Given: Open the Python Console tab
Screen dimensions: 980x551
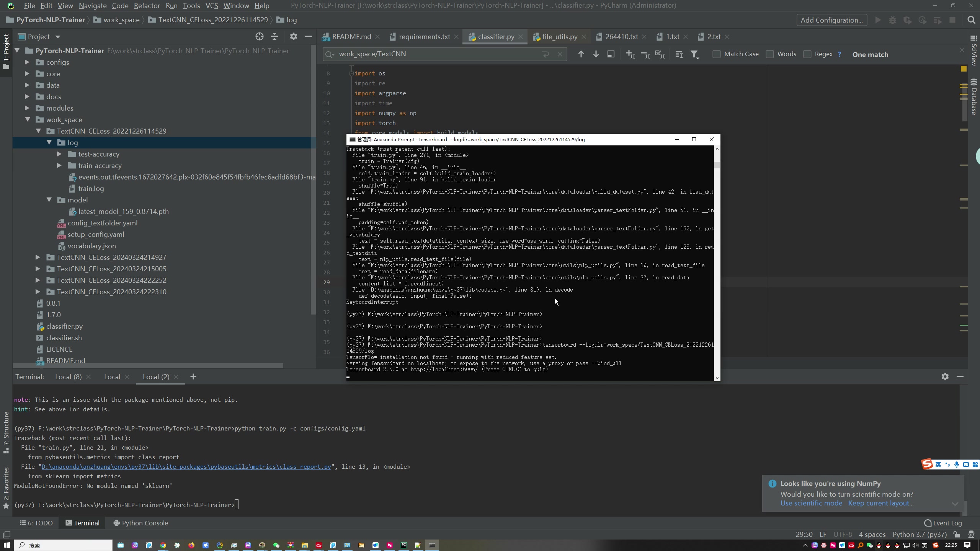Looking at the screenshot, I should [x=141, y=523].
